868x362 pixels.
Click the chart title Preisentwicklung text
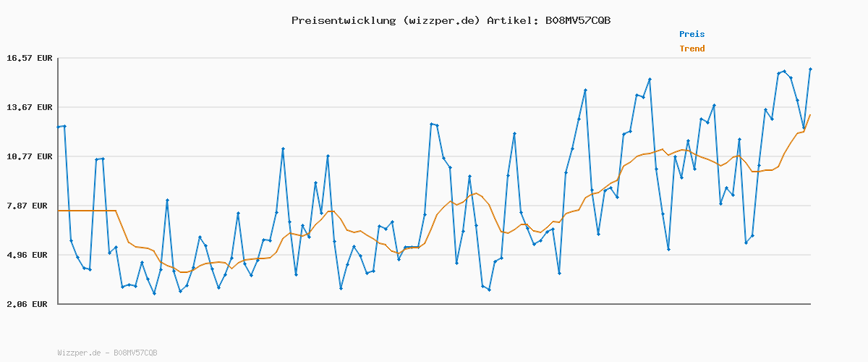tap(343, 20)
